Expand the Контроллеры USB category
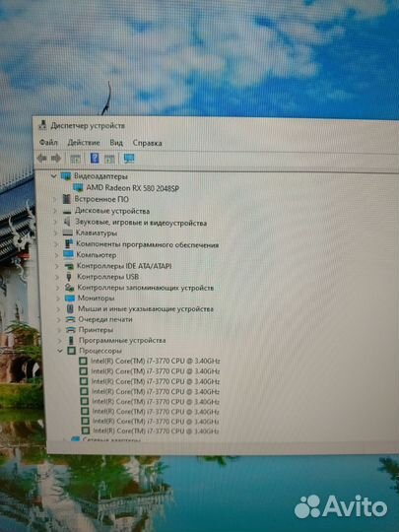This screenshot has width=399, height=532. tap(57, 277)
